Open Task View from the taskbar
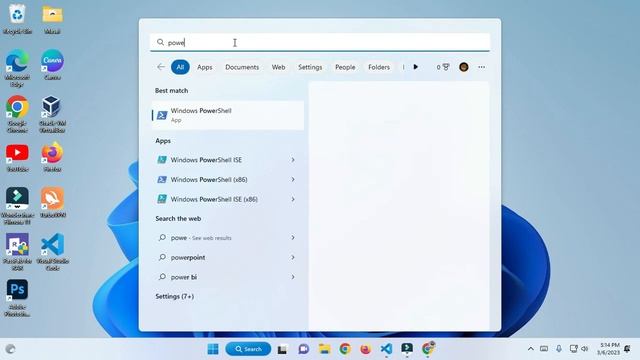This screenshot has width=640, height=360. point(282,349)
